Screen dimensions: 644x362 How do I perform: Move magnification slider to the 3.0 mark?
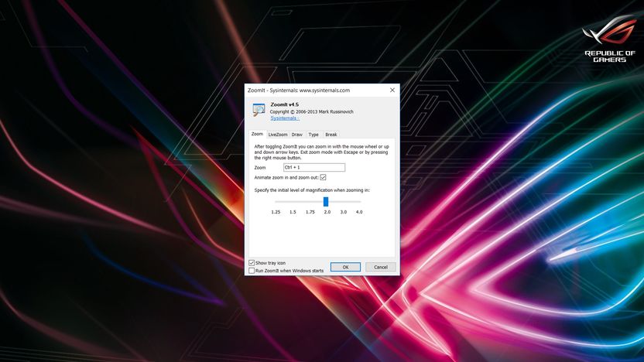344,202
